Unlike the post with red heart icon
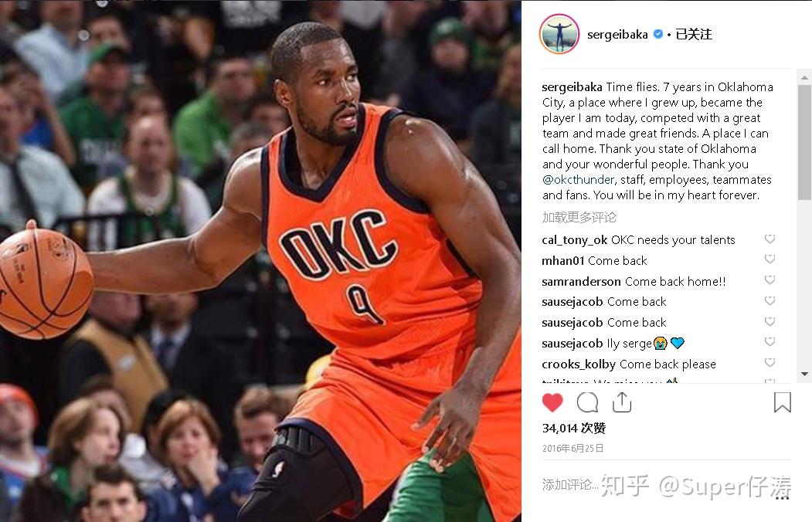The image size is (812, 522). [552, 402]
